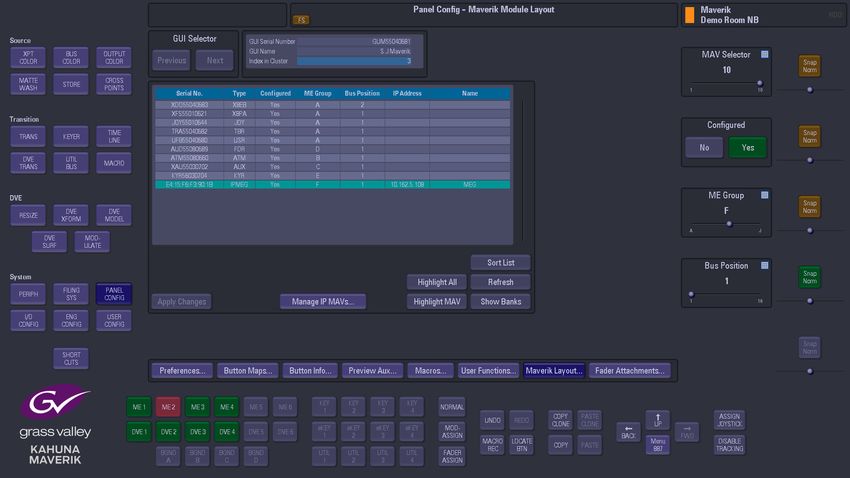Image resolution: width=850 pixels, height=478 pixels.
Task: Open the KEYER transition menu
Action: coord(71,137)
